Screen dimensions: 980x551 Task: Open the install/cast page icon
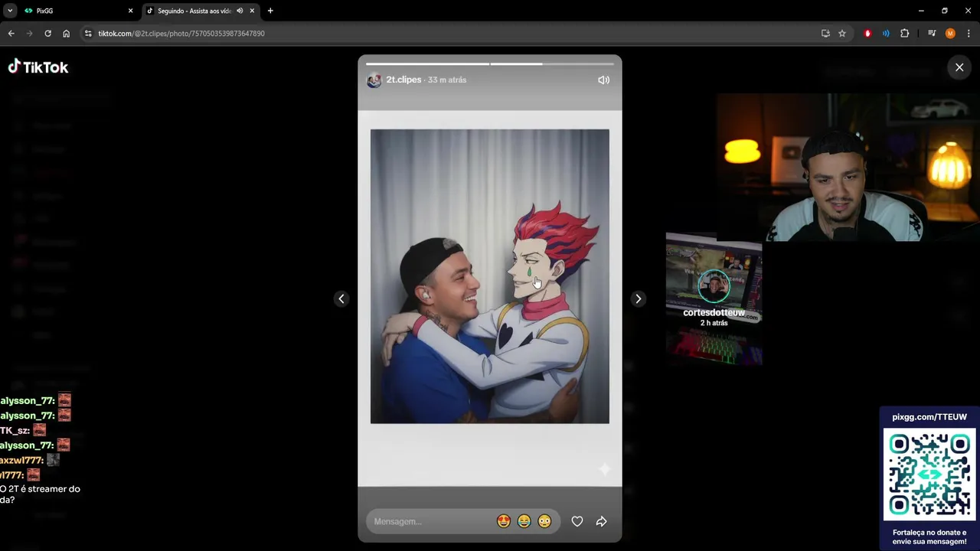click(x=825, y=34)
